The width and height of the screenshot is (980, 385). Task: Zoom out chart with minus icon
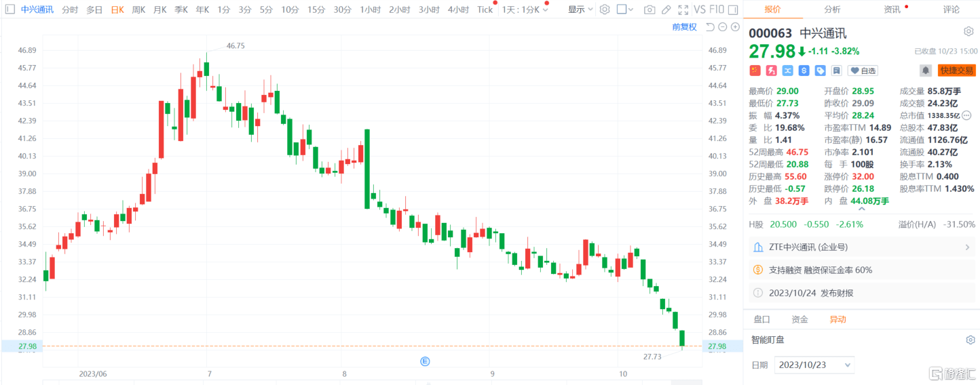click(723, 27)
